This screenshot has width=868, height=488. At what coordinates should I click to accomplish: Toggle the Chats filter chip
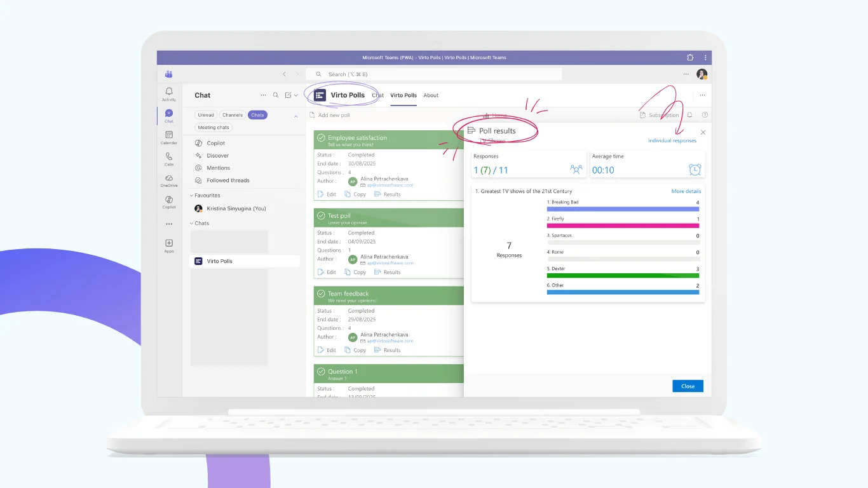point(257,115)
